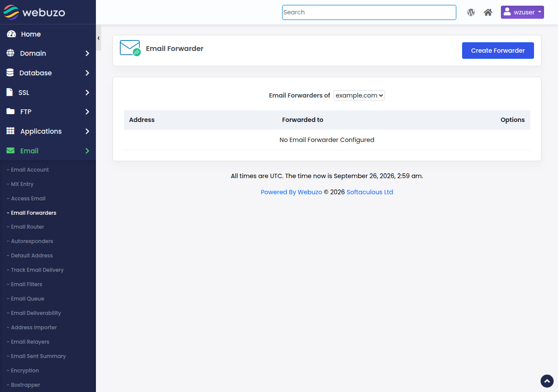Click the Email Forwarder envelope graphic
Image resolution: width=558 pixels, height=392 pixels.
tap(130, 48)
